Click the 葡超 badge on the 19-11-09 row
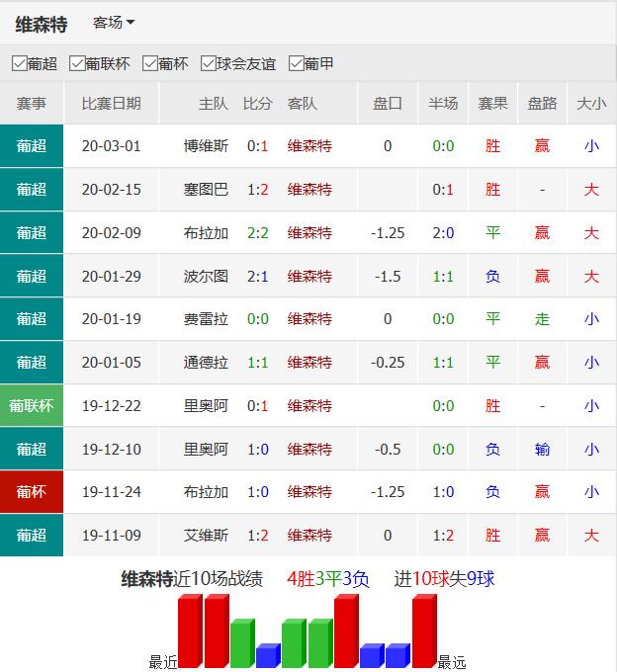This screenshot has height=672, width=617. [32, 536]
